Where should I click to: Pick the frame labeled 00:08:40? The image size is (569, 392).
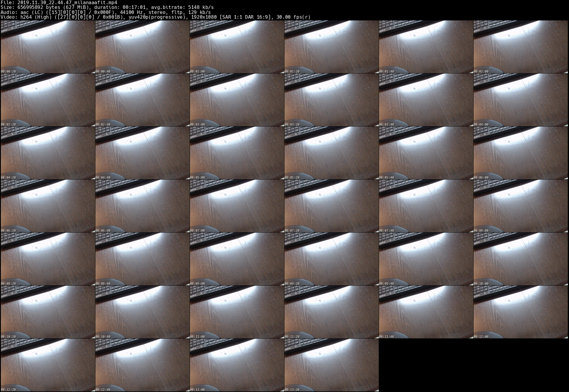(142, 259)
